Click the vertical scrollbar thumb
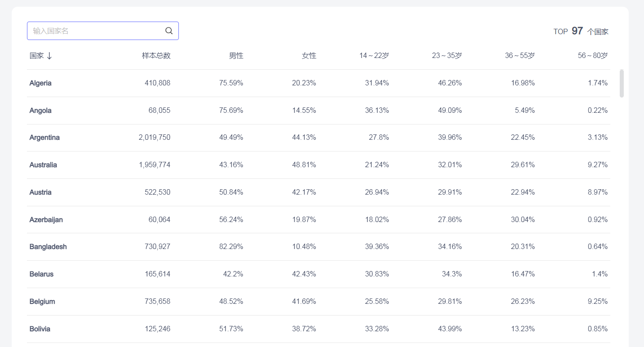The image size is (644, 347). coord(622,83)
